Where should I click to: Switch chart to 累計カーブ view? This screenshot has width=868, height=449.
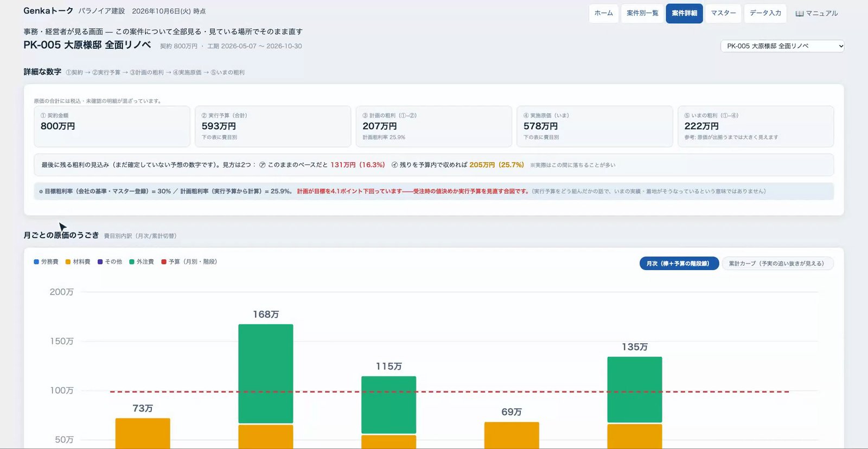pyautogui.click(x=777, y=264)
